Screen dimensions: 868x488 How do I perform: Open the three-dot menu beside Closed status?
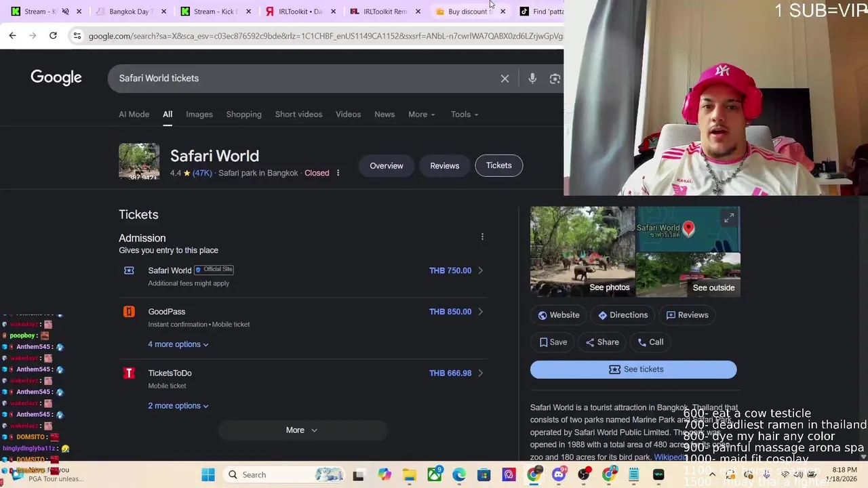(338, 173)
